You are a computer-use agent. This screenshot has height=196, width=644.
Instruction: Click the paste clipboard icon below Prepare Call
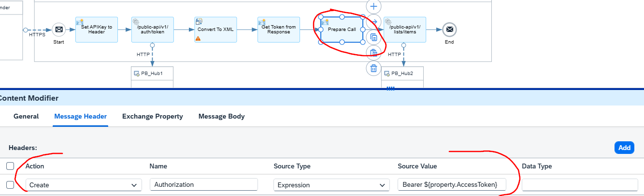point(373,53)
